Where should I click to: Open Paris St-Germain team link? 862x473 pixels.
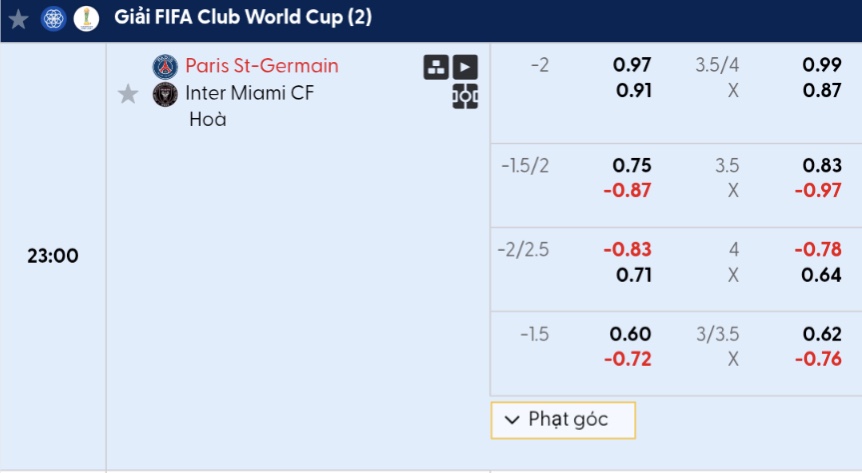[262, 66]
